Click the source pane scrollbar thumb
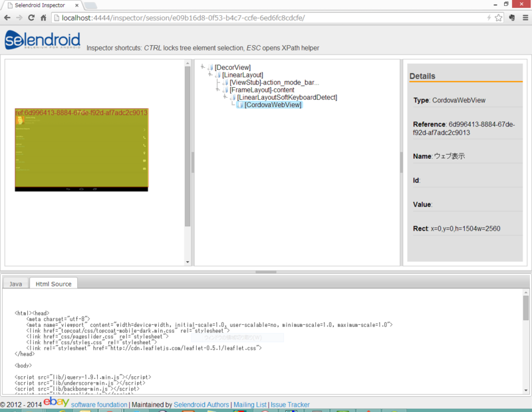532x412 pixels. point(525,308)
